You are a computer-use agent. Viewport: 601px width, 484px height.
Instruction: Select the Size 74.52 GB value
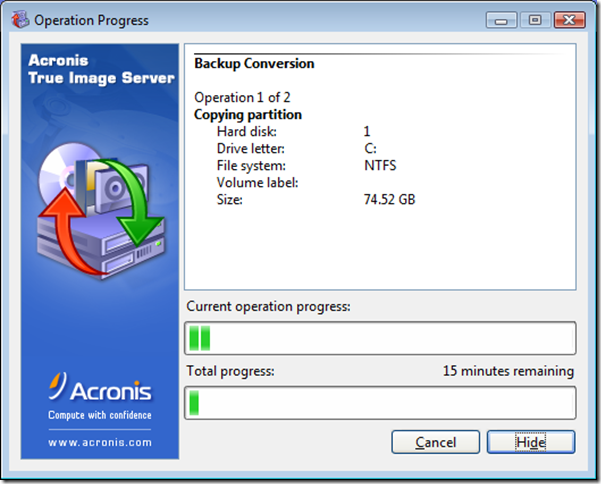click(x=389, y=200)
